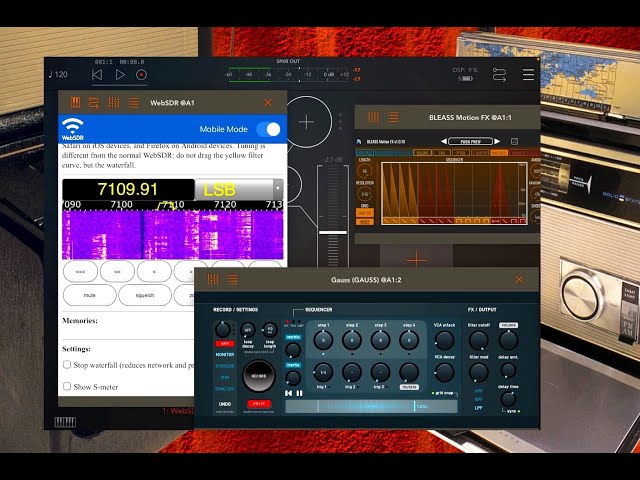The image size is (640, 480).
Task: Click the BLEASS logo icon
Action: click(x=359, y=142)
